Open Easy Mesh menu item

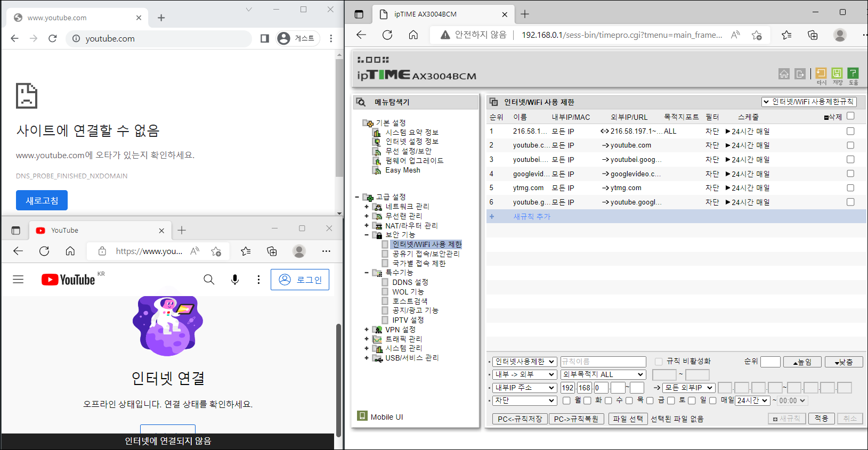403,170
